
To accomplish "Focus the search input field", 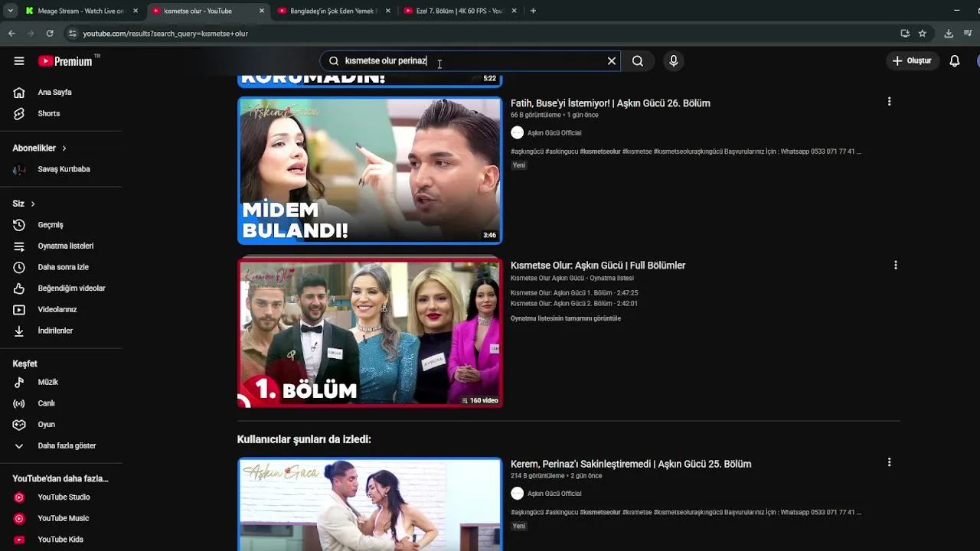I will pyautogui.click(x=471, y=61).
